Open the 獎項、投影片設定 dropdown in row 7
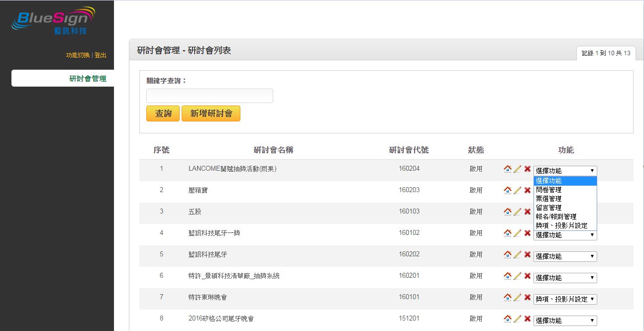The image size is (644, 331). (x=565, y=299)
